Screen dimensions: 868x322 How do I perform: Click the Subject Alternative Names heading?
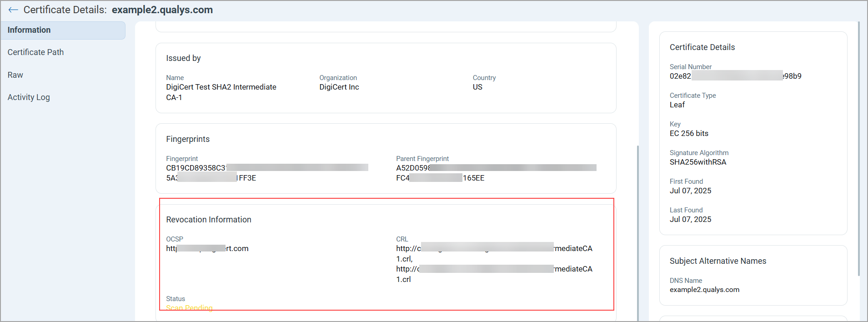[718, 261]
